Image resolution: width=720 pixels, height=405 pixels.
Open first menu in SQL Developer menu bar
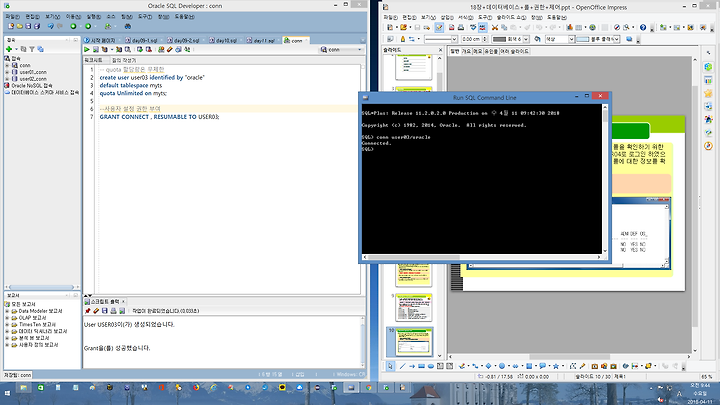(12, 17)
